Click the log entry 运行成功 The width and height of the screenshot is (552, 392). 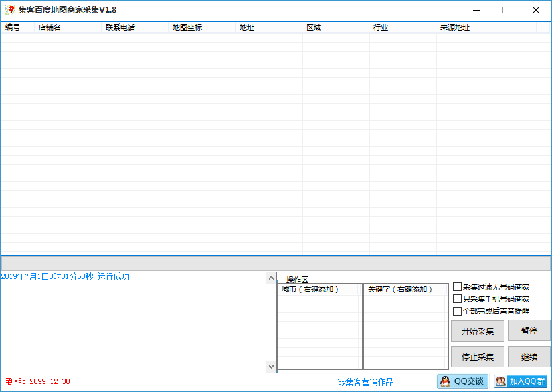pos(113,276)
